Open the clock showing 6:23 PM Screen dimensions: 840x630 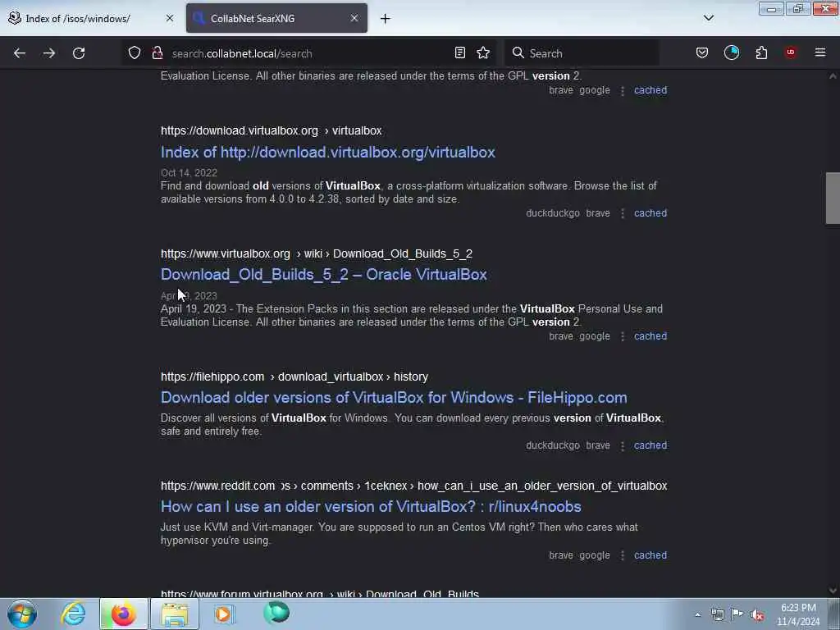click(798, 614)
